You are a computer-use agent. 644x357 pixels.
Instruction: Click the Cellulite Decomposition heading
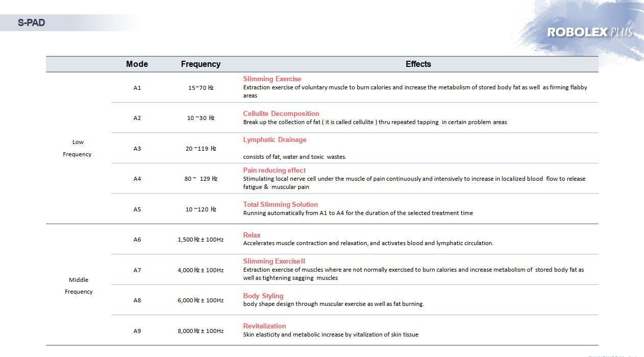281,113
